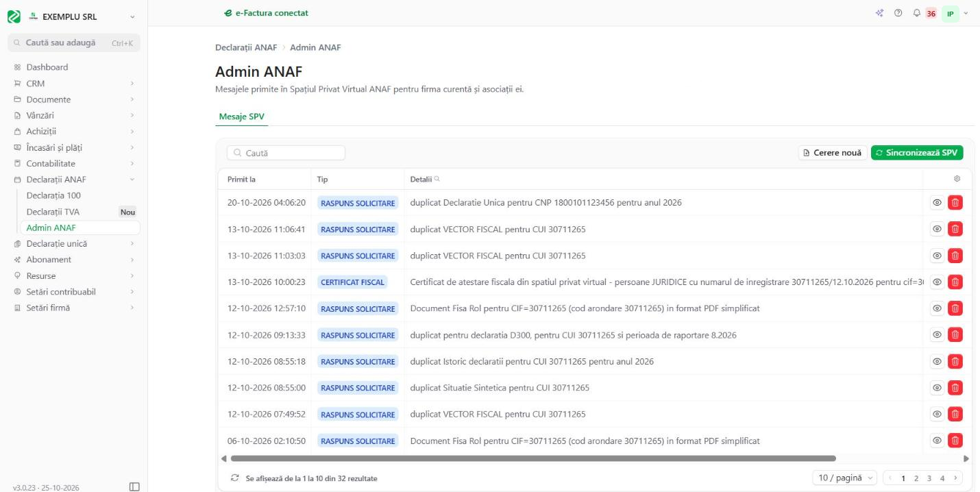The image size is (980, 492).
Task: View message received 13-10-2026 11:03:03
Action: (937, 256)
